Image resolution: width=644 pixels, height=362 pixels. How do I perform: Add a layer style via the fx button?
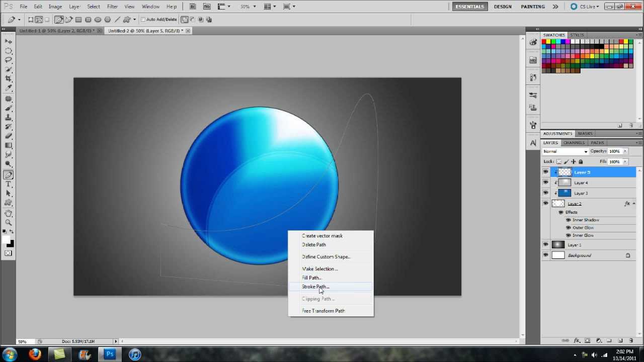click(x=577, y=341)
